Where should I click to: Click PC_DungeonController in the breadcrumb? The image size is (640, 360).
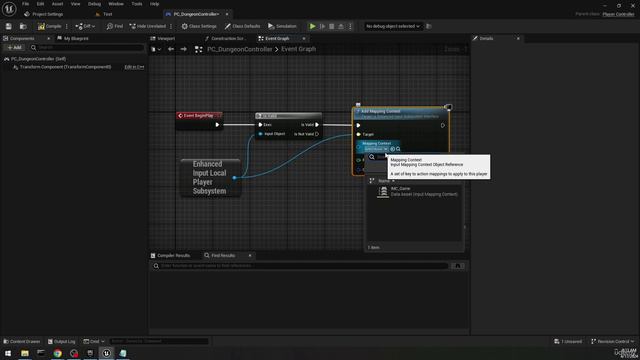coord(240,49)
